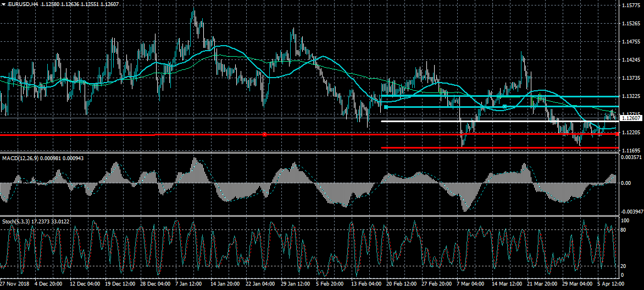Click the 29 Mar 04:00 date label

577,284
